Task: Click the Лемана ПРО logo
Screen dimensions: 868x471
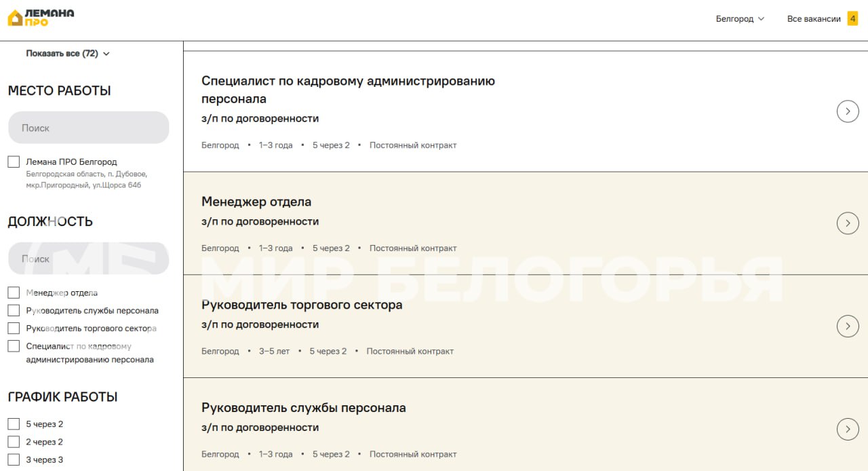Action: point(41,18)
